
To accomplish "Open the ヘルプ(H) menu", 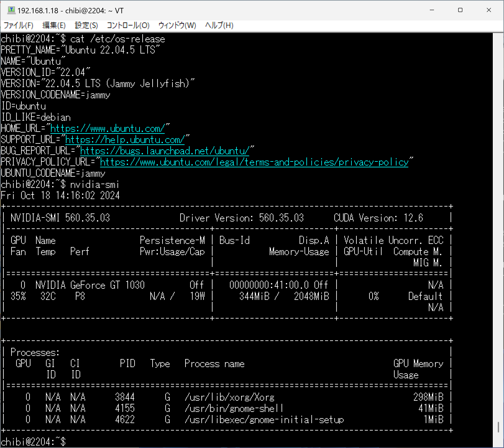I will [219, 26].
